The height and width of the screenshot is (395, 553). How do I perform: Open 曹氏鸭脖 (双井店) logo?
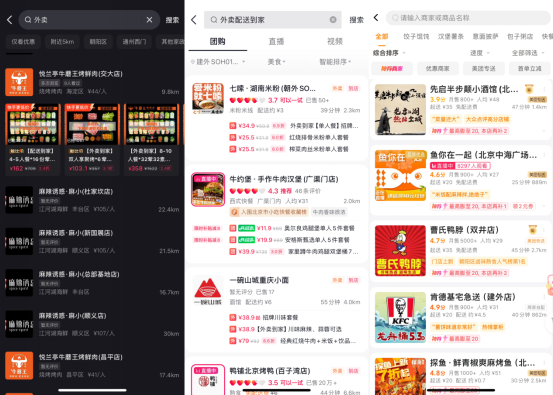coord(400,250)
